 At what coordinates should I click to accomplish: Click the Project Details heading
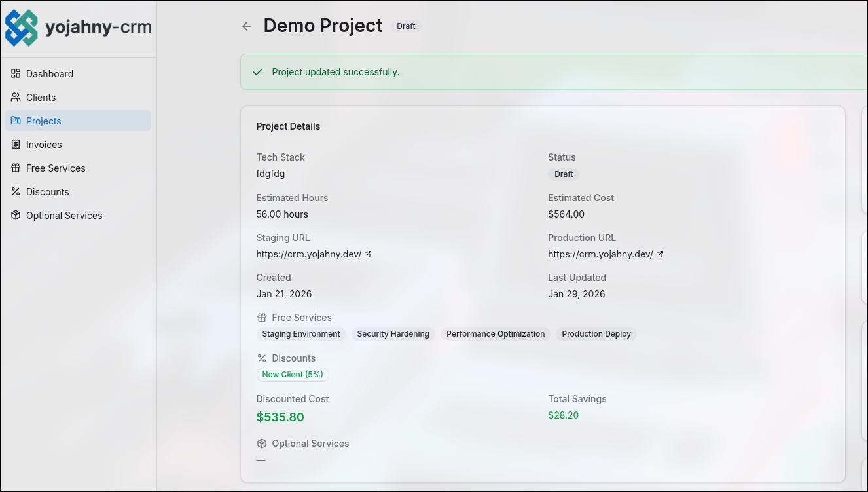288,126
